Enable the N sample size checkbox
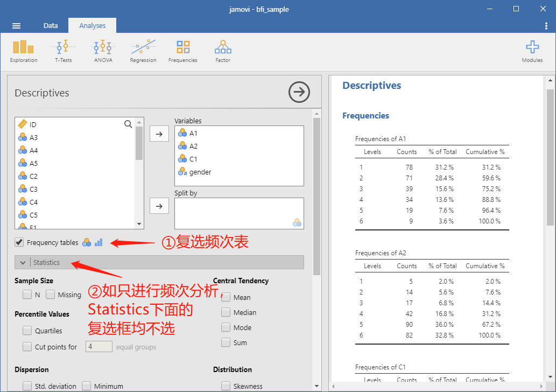Screen dimensions: 556x392 pyautogui.click(x=27, y=295)
